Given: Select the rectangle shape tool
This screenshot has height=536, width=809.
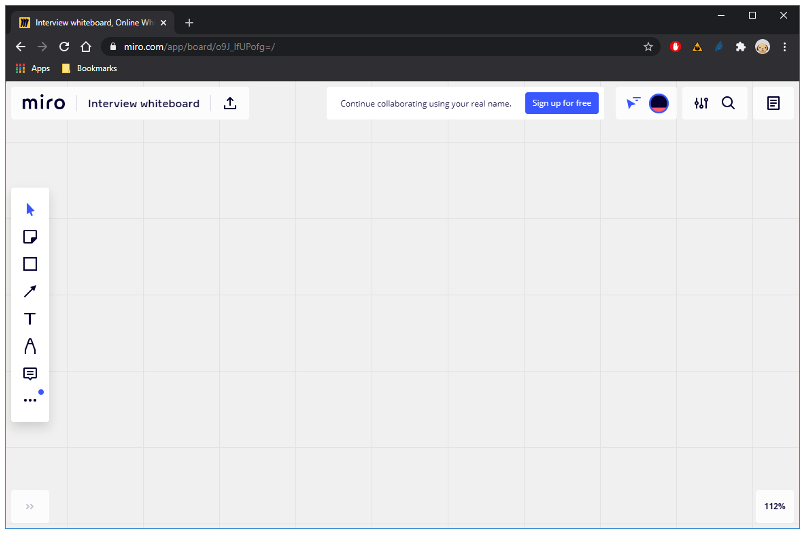Looking at the screenshot, I should [30, 264].
